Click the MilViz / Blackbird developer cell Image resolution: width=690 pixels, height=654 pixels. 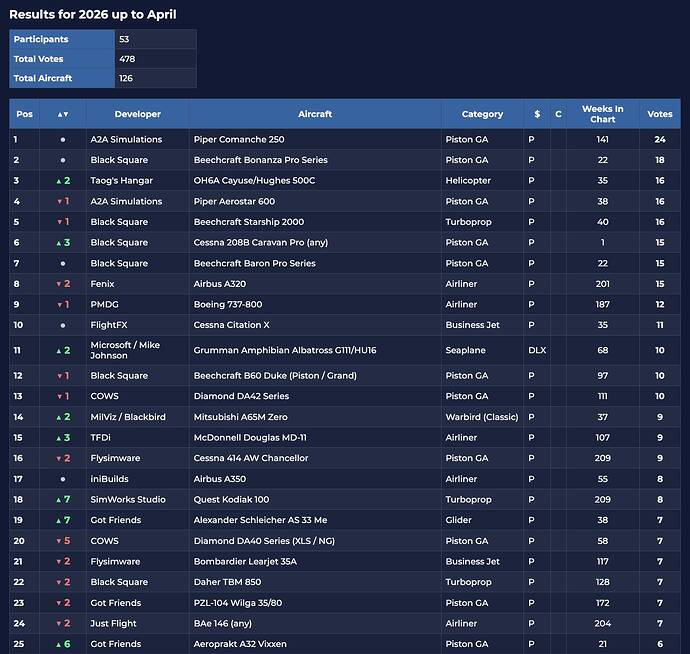point(137,417)
